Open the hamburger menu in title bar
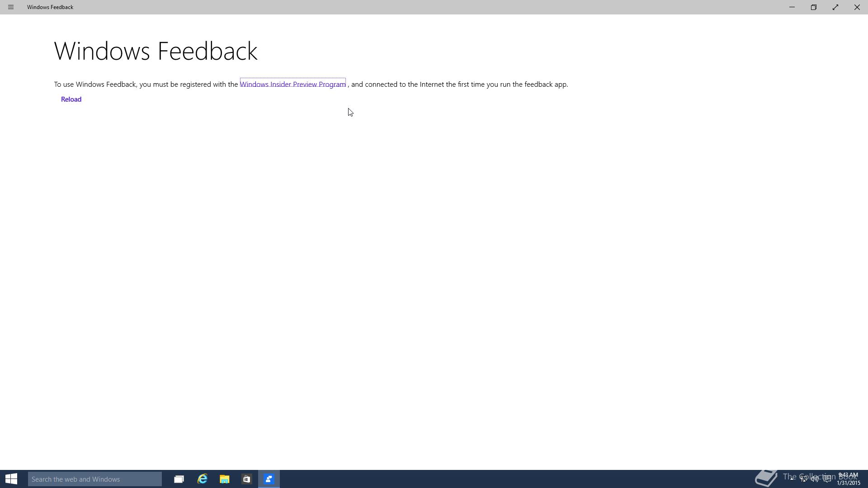Screen dimensions: 868x488 [11, 7]
